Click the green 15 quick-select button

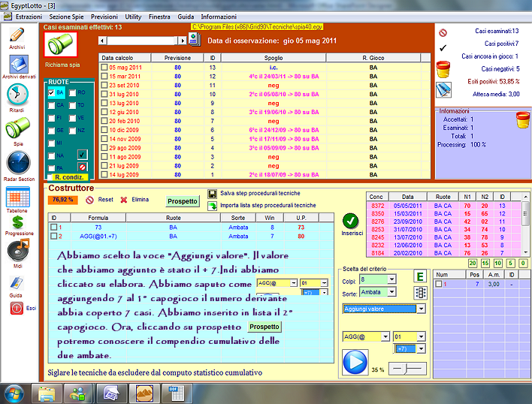(x=485, y=263)
